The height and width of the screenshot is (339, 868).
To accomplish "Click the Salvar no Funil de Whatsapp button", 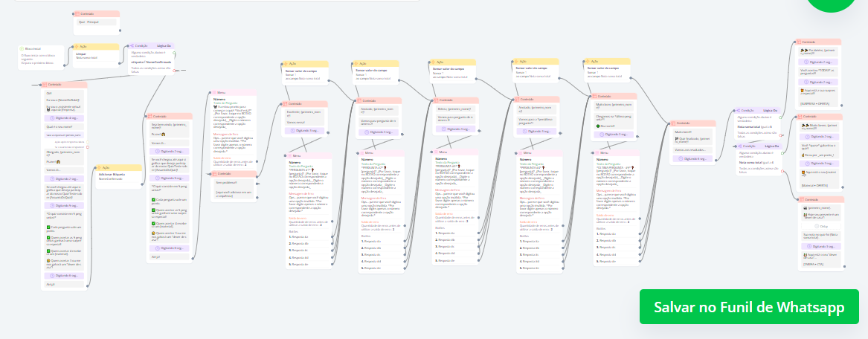I will pyautogui.click(x=748, y=307).
